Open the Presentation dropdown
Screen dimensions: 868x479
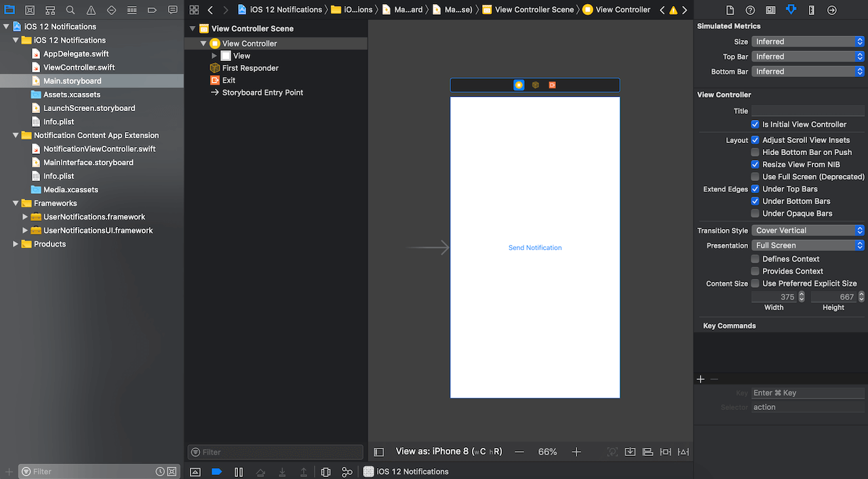pyautogui.click(x=808, y=245)
